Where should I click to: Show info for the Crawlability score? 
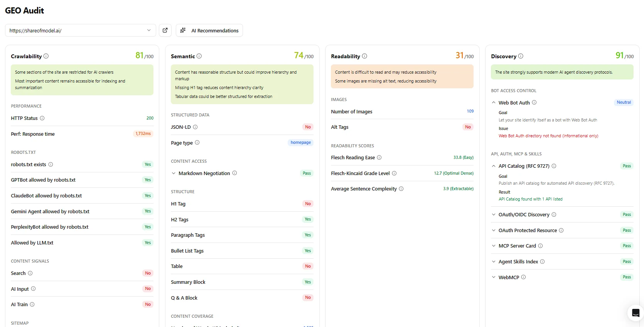click(46, 56)
